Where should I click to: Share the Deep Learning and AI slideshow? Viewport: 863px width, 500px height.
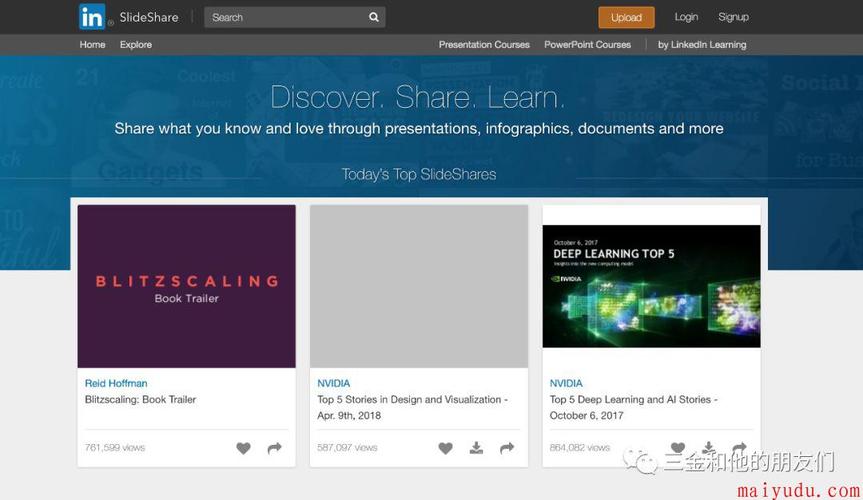739,448
